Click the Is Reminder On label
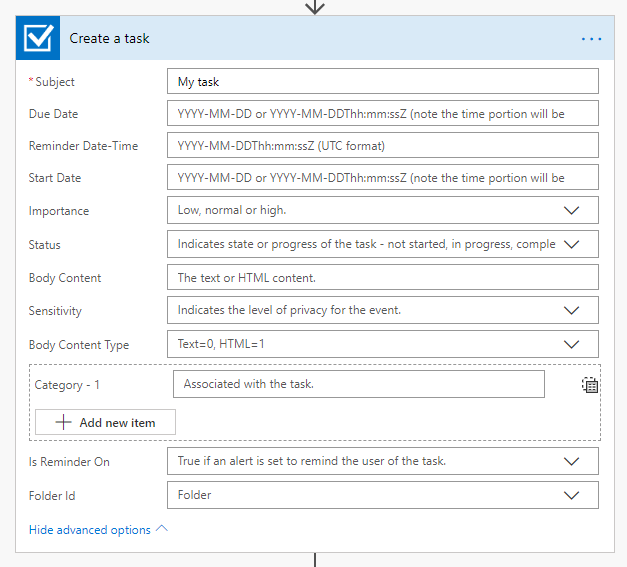 coord(69,462)
